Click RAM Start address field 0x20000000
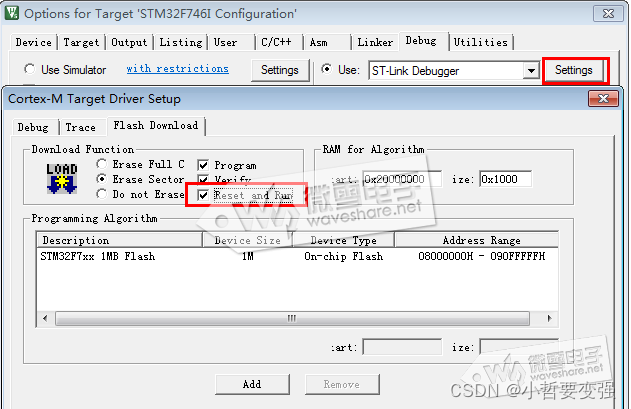The image size is (631, 409). [x=402, y=179]
